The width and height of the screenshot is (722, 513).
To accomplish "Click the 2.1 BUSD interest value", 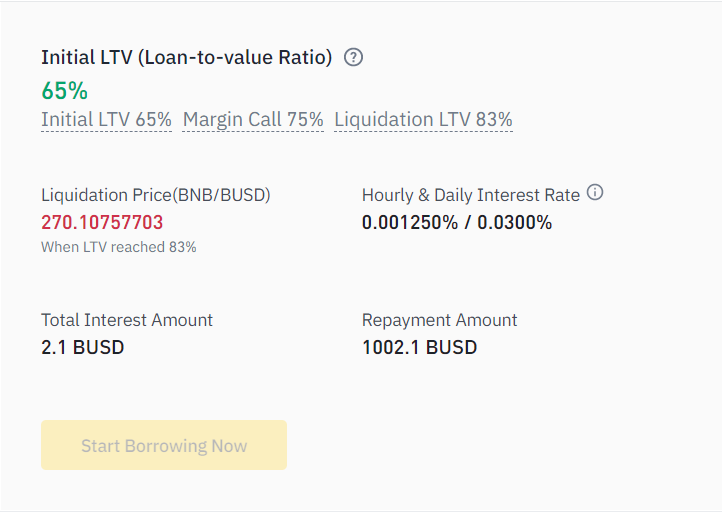I will (x=83, y=348).
